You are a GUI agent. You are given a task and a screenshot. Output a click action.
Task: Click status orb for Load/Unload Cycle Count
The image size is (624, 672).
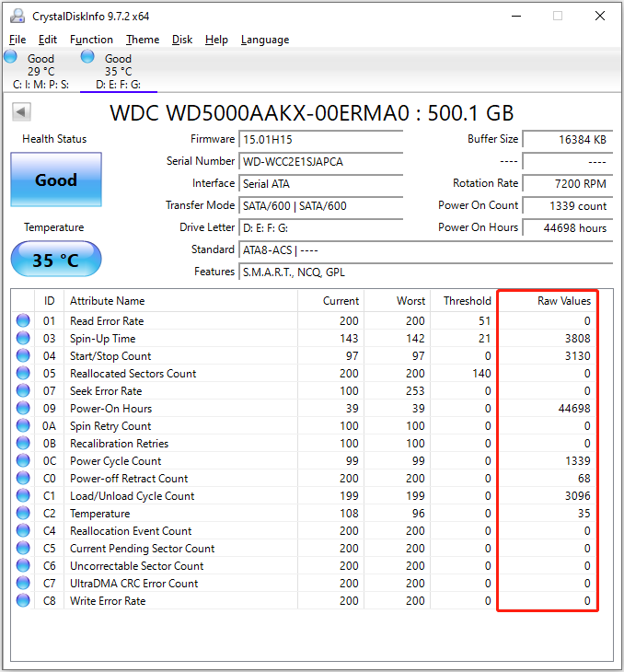[x=23, y=495]
